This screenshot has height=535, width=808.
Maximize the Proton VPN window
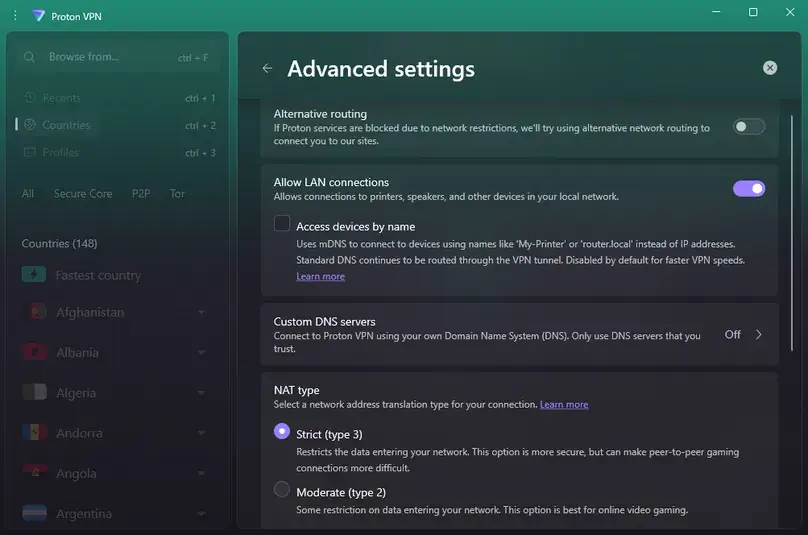pos(753,12)
